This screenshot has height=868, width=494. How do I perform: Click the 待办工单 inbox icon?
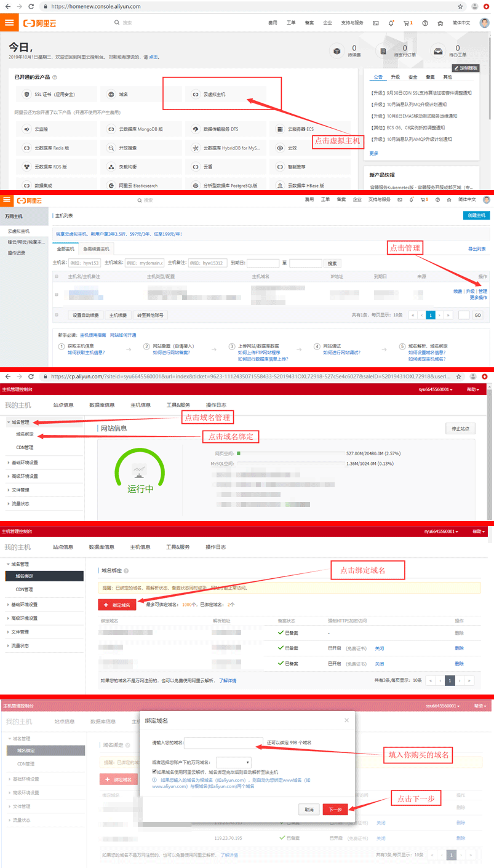438,51
